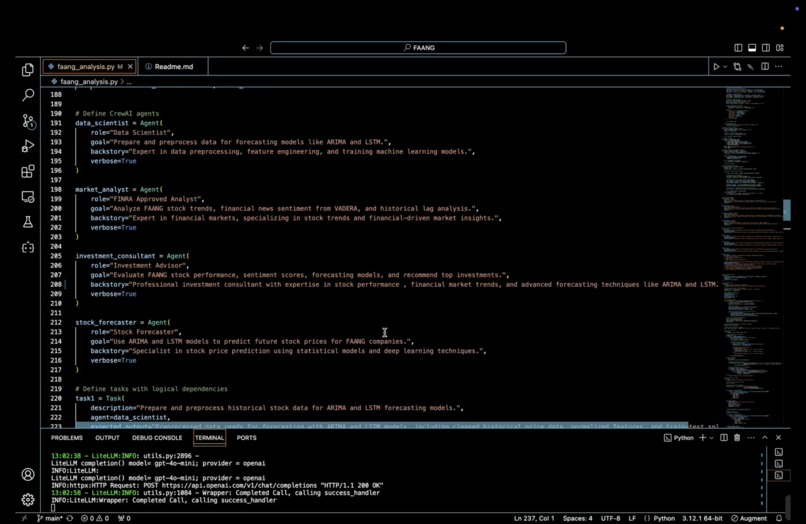Viewport: 806px width, 524px height.
Task: Open the PORTS panel tab
Action: click(x=246, y=438)
